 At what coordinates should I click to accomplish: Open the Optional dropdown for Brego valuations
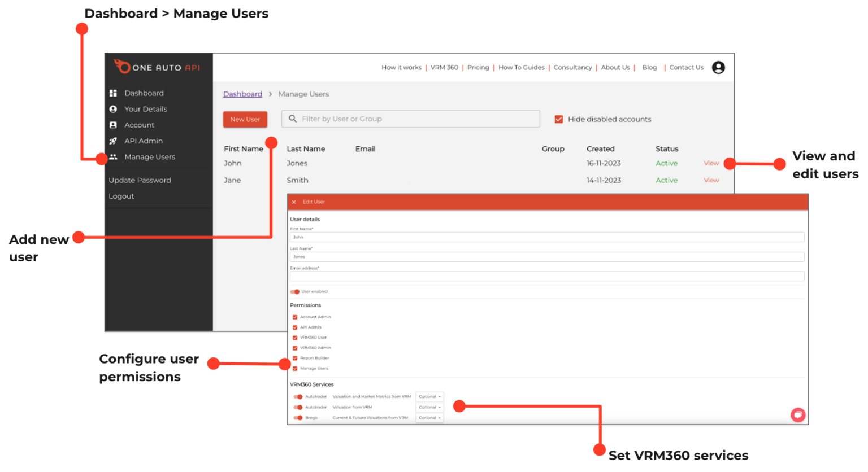[x=429, y=418]
